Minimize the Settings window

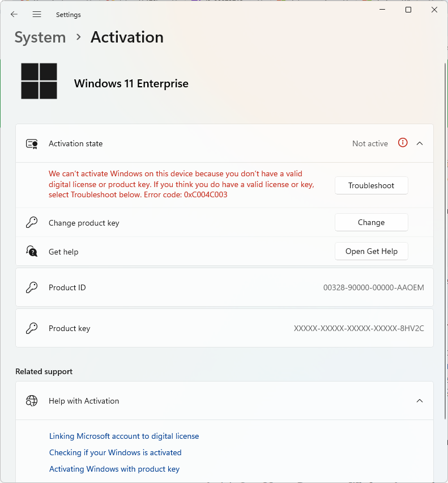point(382,10)
